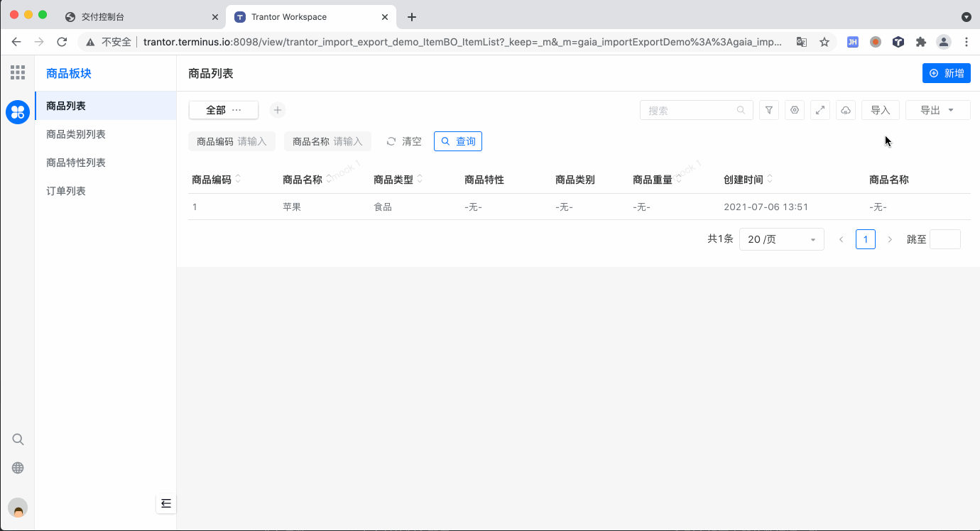Sort by 商品名称 column sorter
The height and width of the screenshot is (531, 980).
[x=329, y=179]
